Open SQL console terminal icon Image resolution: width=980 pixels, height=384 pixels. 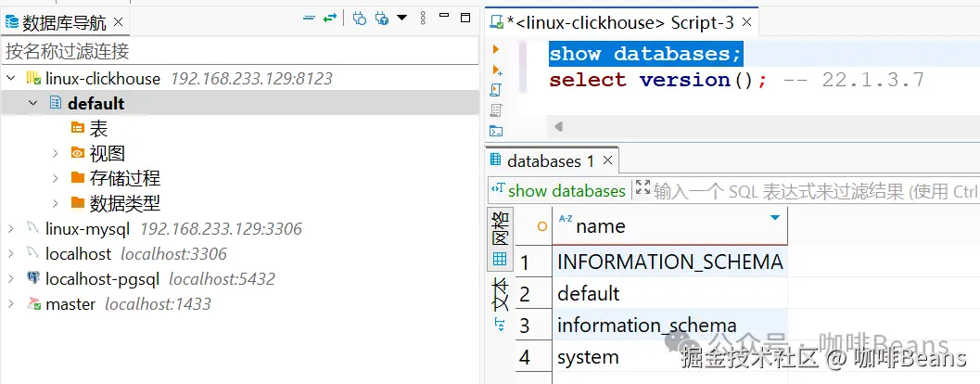click(496, 131)
